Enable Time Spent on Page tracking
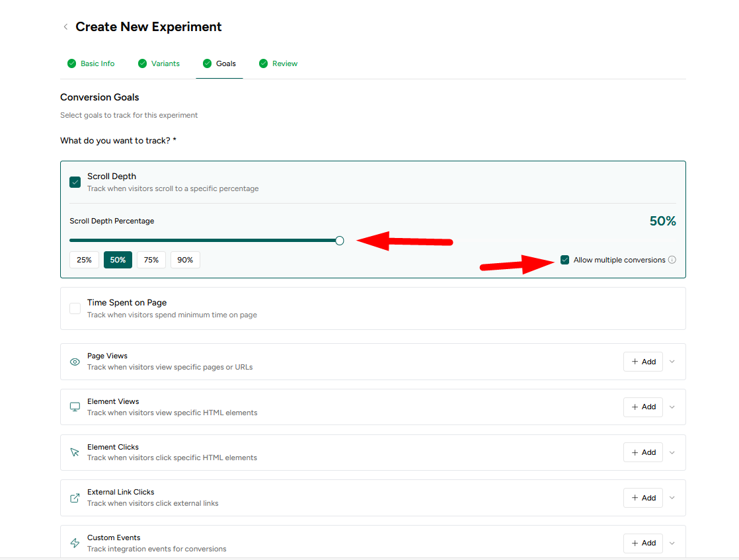 coord(75,308)
